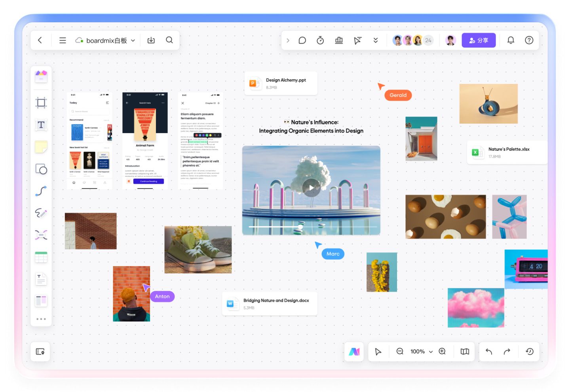Show more tools via three dots

[x=41, y=319]
